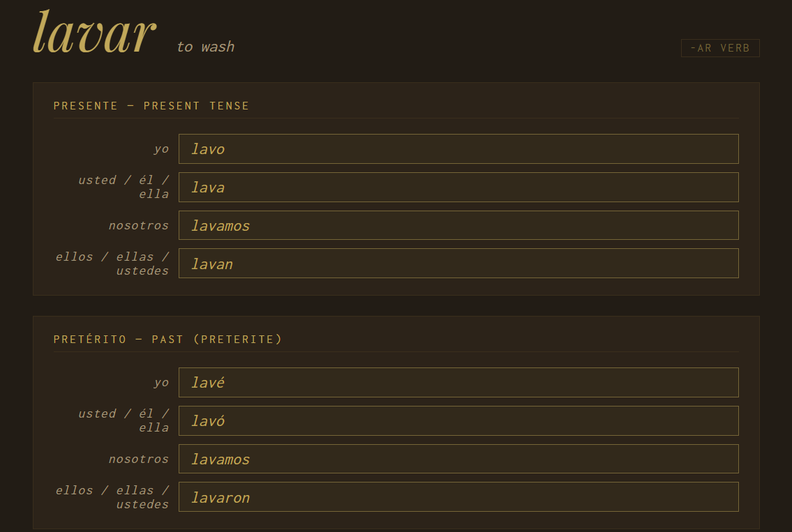The height and width of the screenshot is (532, 792).
Task: Focus the preterite nosotros 'lavamos' field
Action: point(458,459)
